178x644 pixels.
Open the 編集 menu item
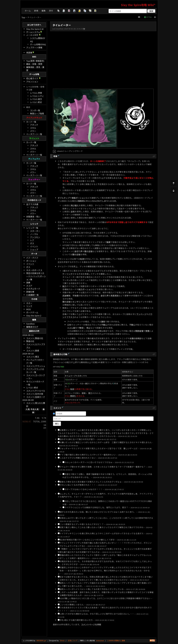[43, 11]
